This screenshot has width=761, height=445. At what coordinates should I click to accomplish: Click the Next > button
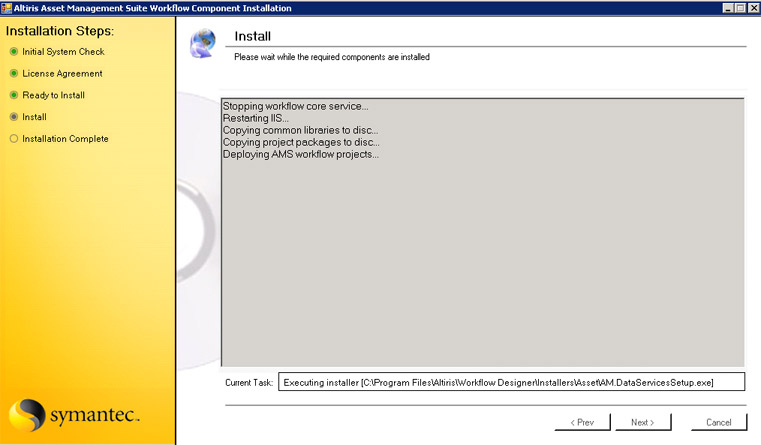643,422
